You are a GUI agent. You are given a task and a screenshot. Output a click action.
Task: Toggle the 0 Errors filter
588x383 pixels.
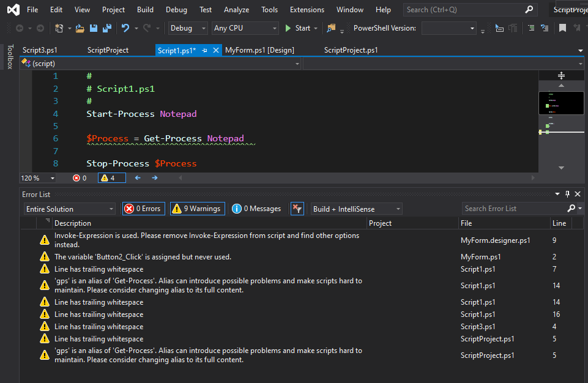143,208
